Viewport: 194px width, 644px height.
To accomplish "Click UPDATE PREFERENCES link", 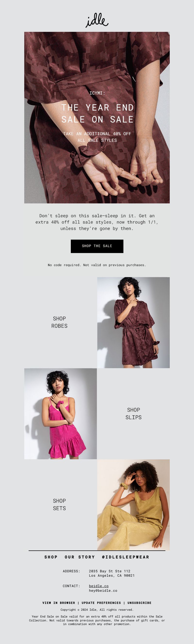I will coord(101,603).
